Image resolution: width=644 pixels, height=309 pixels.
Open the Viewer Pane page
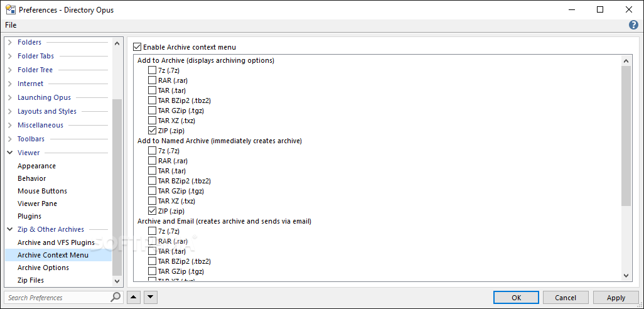38,203
